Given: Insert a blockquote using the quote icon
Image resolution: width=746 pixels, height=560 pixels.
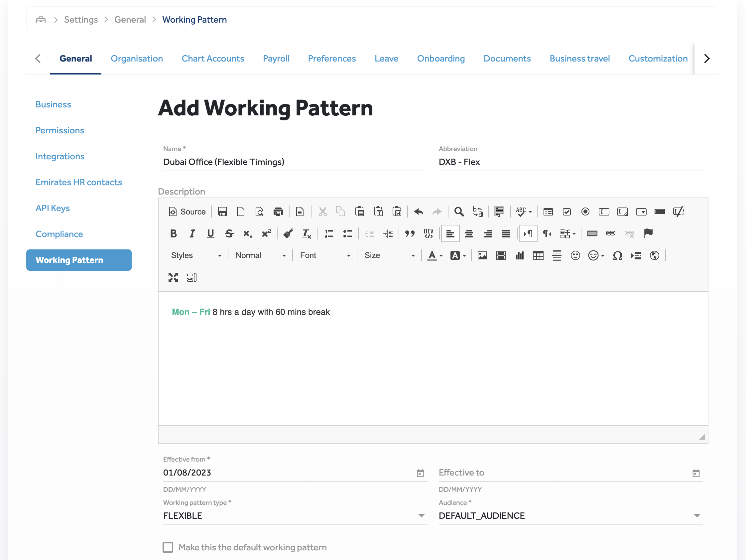Looking at the screenshot, I should 410,233.
